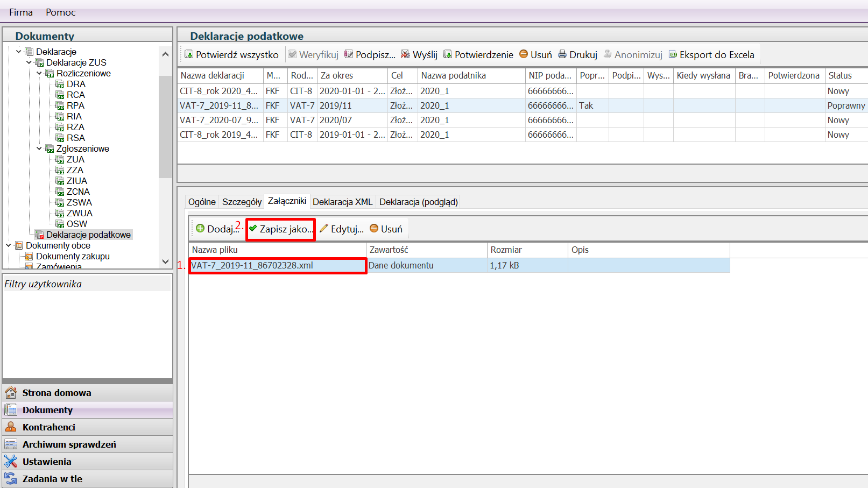Image resolution: width=868 pixels, height=488 pixels.
Task: Open Zadania w tle section
Action: click(88, 479)
